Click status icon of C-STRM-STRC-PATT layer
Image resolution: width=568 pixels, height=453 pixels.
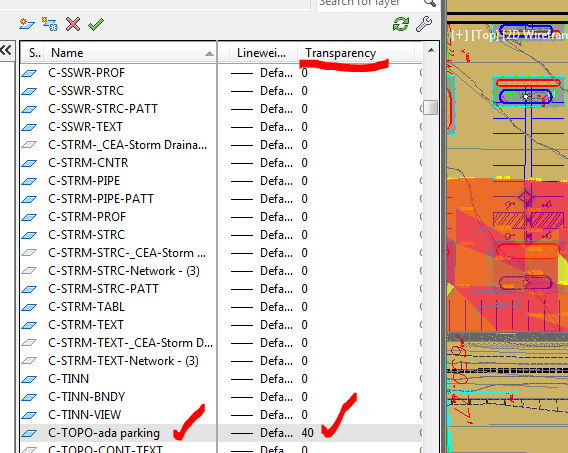tap(29, 289)
